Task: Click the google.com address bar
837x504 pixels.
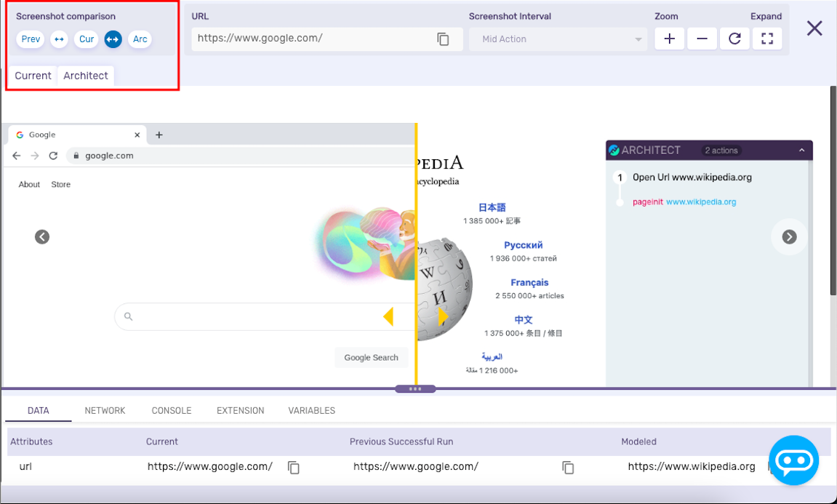Action: coord(240,156)
